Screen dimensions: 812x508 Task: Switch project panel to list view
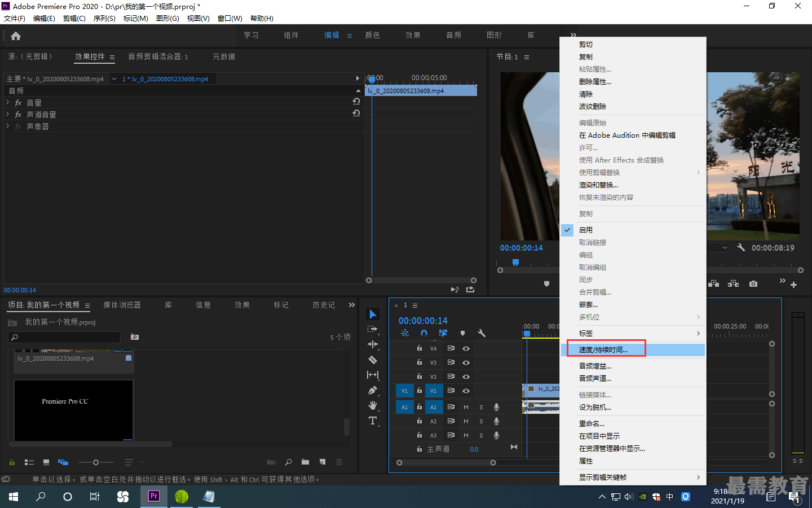29,462
